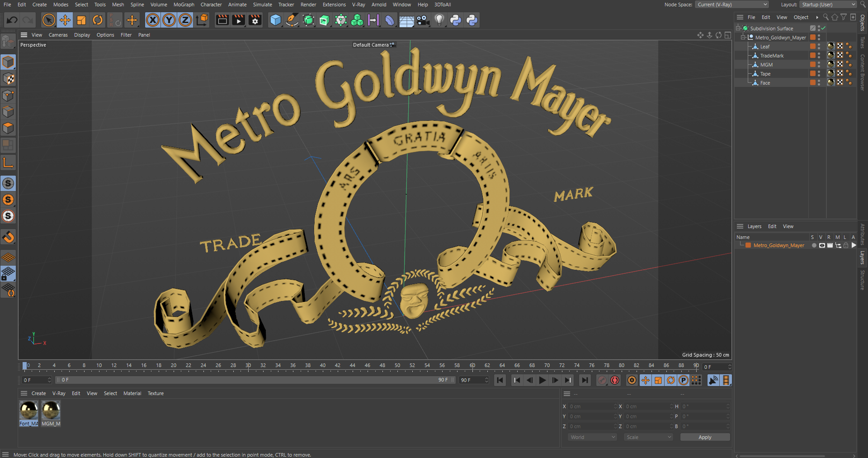Select the Scale tool
The height and width of the screenshot is (458, 868).
[x=81, y=20]
